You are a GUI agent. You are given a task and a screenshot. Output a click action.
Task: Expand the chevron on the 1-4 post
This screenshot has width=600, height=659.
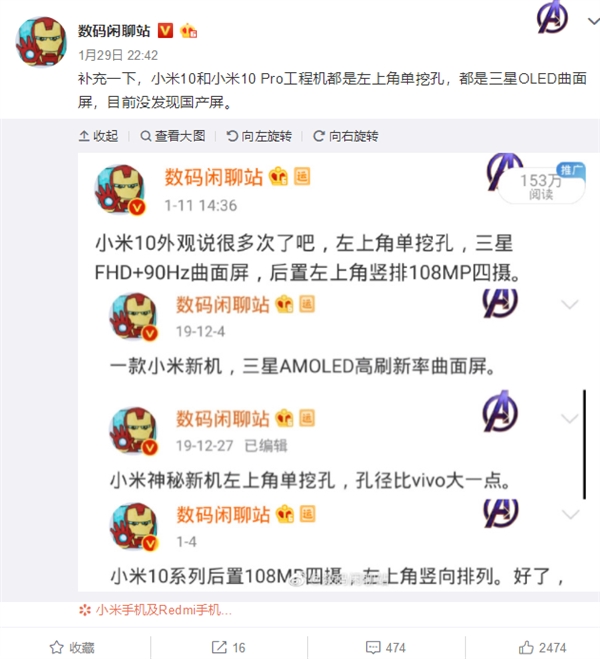click(x=570, y=514)
